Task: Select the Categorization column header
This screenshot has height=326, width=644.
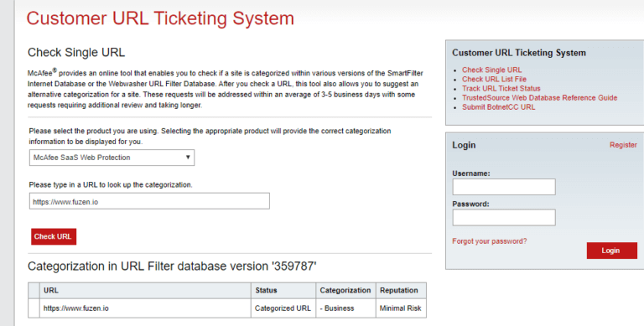Action: point(345,290)
